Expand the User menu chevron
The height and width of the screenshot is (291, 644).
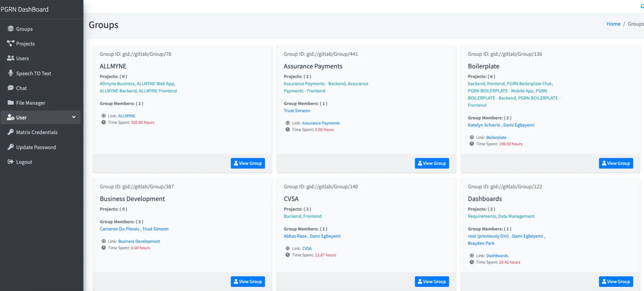click(74, 117)
